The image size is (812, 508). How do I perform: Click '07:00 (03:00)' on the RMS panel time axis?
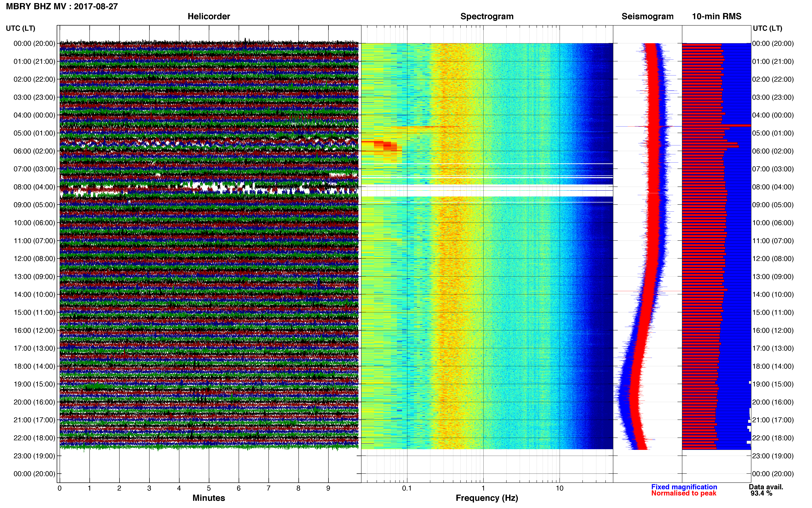coord(773,169)
